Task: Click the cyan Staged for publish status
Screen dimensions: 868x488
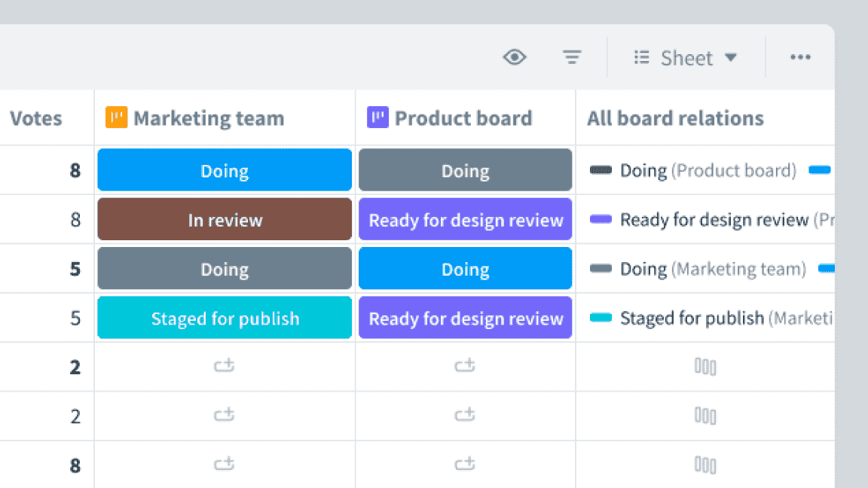Action: click(225, 318)
